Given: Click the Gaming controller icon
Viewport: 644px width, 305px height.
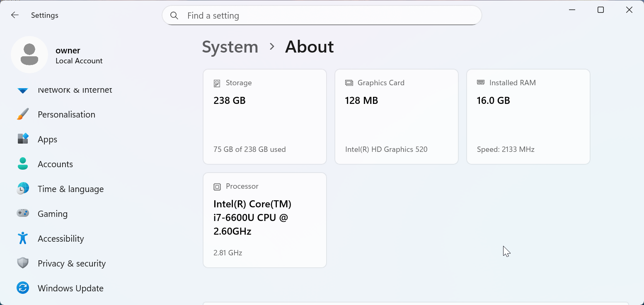Looking at the screenshot, I should (x=23, y=214).
